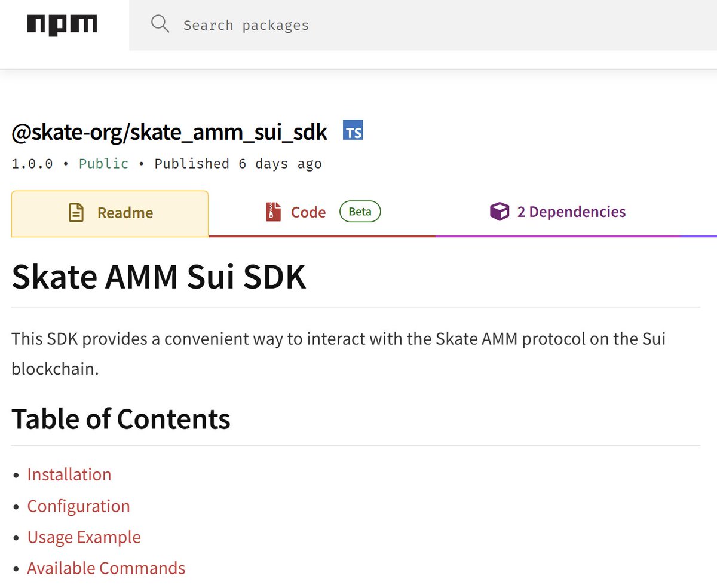Image resolution: width=717 pixels, height=588 pixels.
Task: Click the search magnifier icon
Action: coord(160,24)
